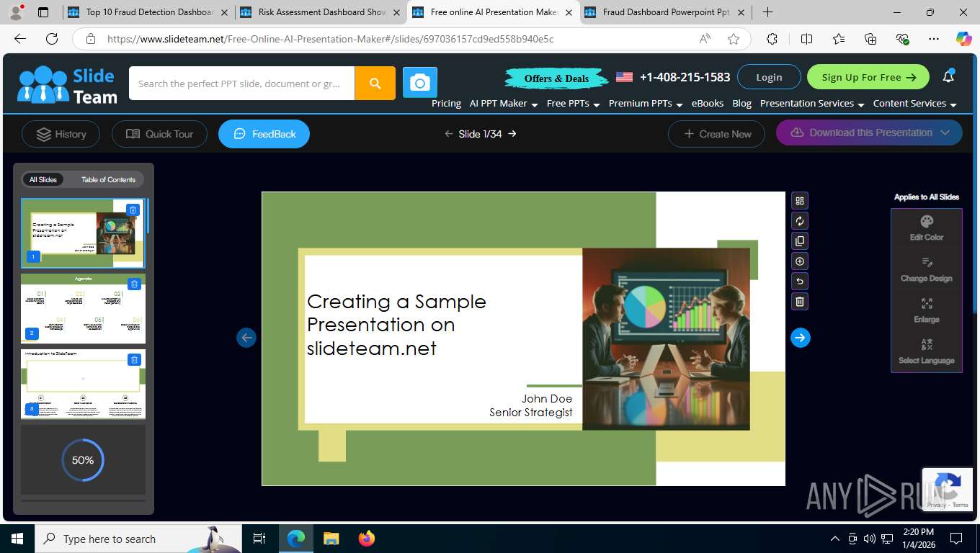Image resolution: width=980 pixels, height=553 pixels.
Task: Select the Agenda slide thumbnail
Action: [83, 308]
